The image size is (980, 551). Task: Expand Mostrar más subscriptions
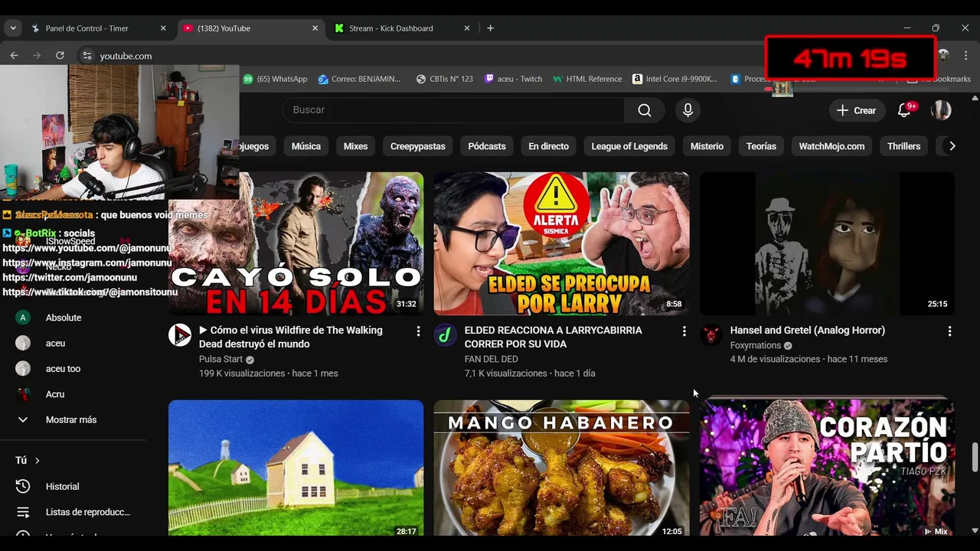tap(73, 419)
